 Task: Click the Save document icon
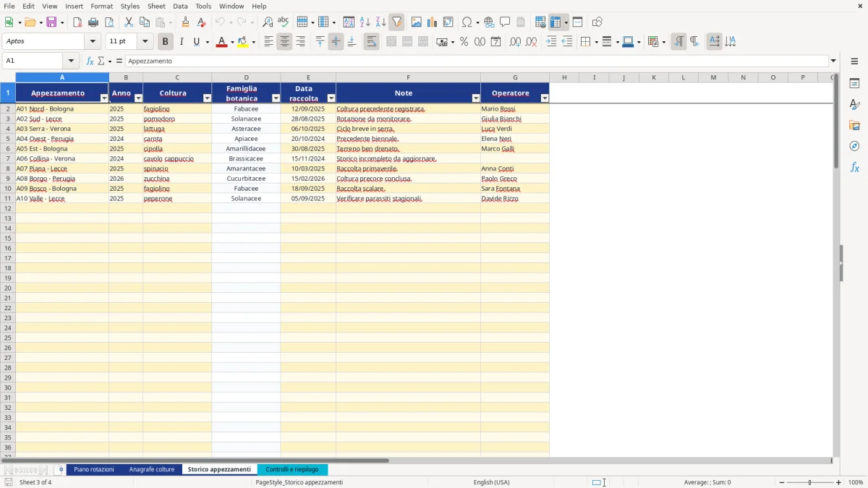coord(51,22)
